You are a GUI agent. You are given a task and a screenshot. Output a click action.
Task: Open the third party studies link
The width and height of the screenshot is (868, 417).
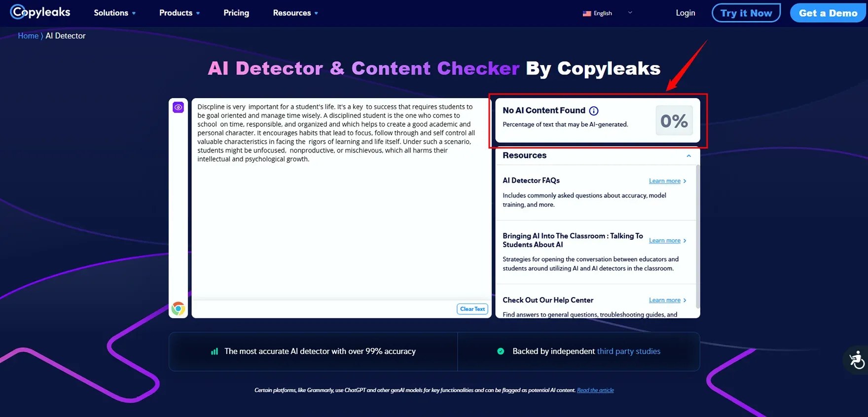pos(628,351)
